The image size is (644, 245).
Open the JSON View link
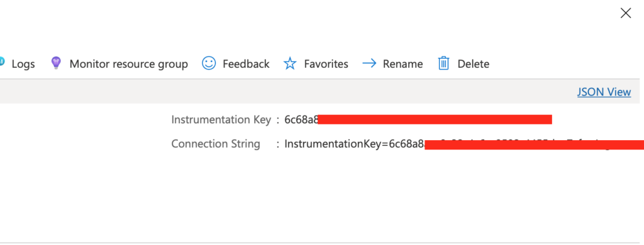(x=604, y=92)
